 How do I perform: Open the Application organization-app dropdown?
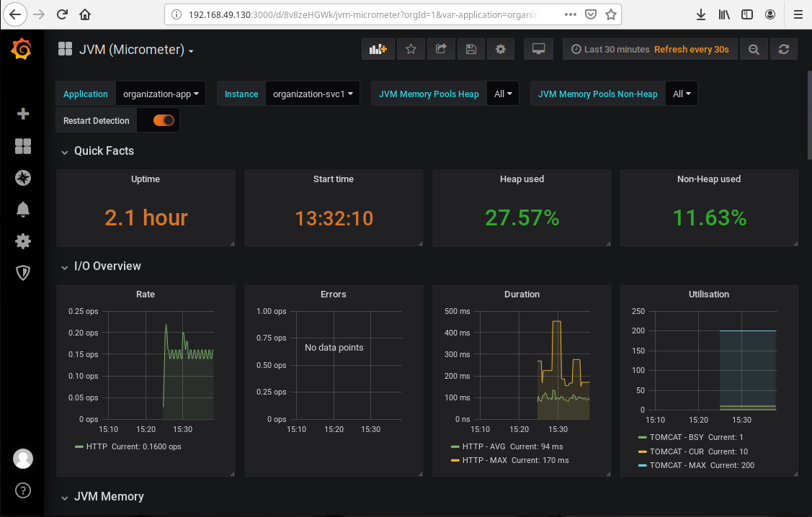pyautogui.click(x=161, y=94)
